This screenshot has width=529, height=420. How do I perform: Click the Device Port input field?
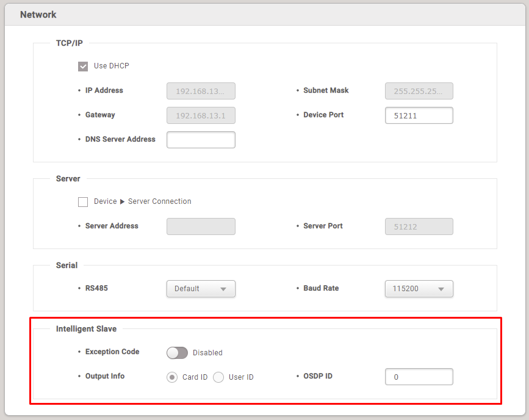pos(419,115)
